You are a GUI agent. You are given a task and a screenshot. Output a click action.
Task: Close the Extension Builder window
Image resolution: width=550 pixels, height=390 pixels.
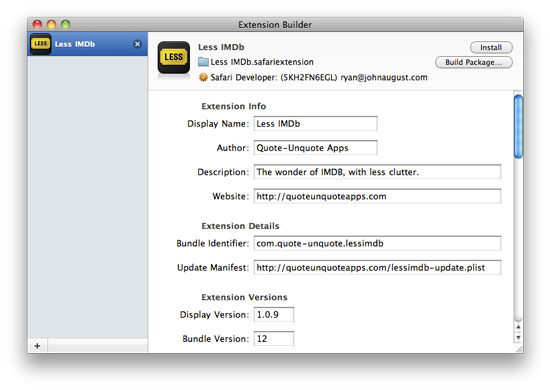37,24
